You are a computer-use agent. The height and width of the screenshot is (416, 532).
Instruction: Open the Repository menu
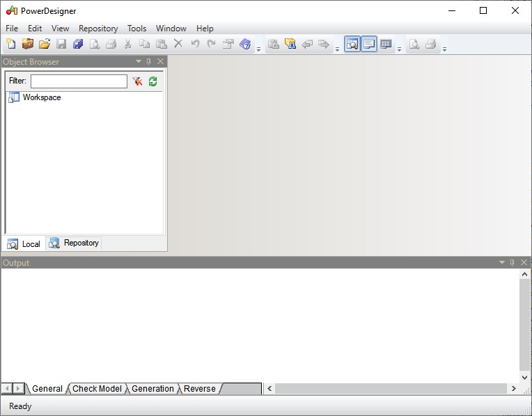98,29
